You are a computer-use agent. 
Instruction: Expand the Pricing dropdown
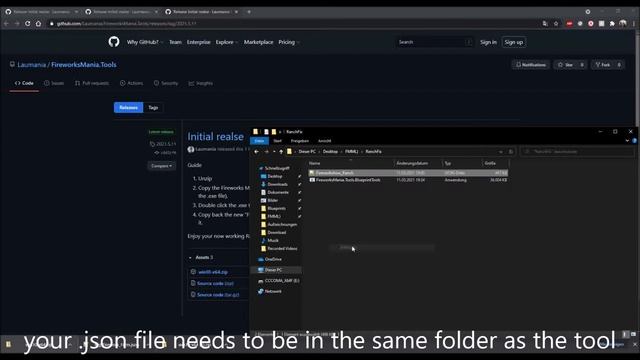289,42
